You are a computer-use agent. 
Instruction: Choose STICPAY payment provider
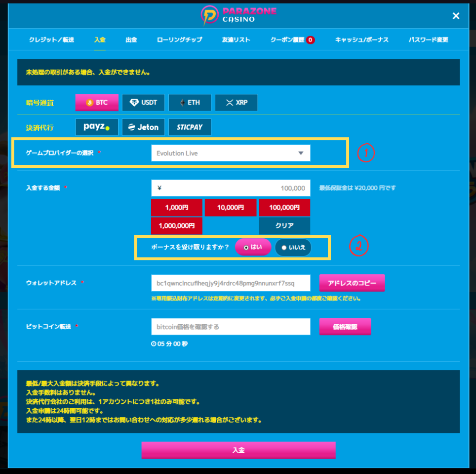(x=190, y=127)
